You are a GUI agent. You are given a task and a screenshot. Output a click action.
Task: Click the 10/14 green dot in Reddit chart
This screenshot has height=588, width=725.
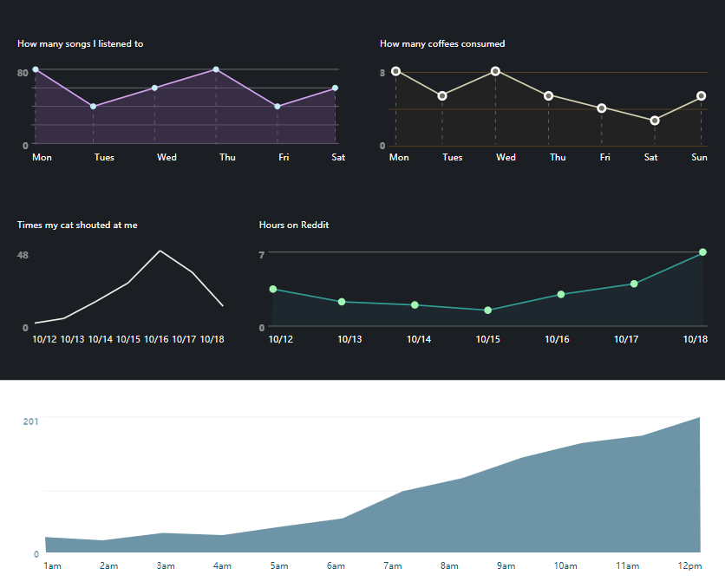pyautogui.click(x=415, y=305)
